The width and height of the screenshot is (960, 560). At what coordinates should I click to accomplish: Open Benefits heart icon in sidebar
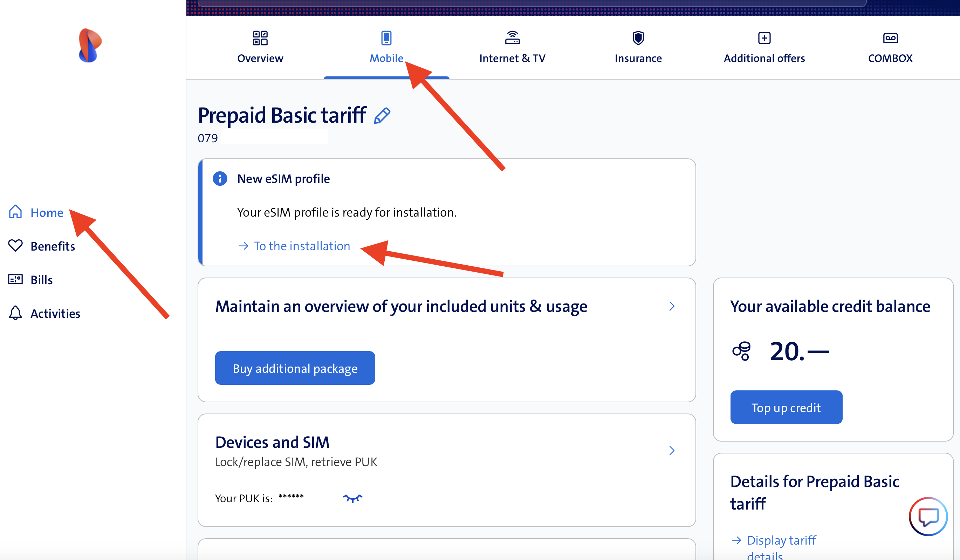tap(16, 246)
